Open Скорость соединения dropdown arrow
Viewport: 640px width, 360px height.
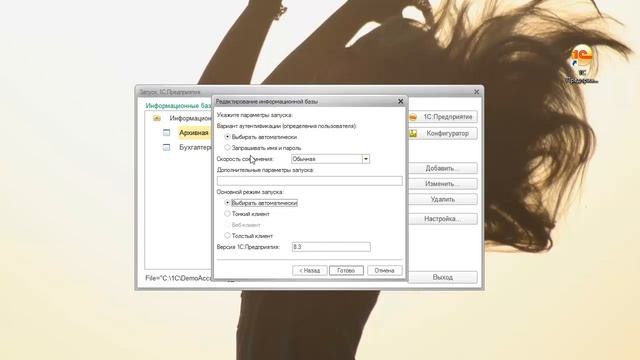coord(366,159)
